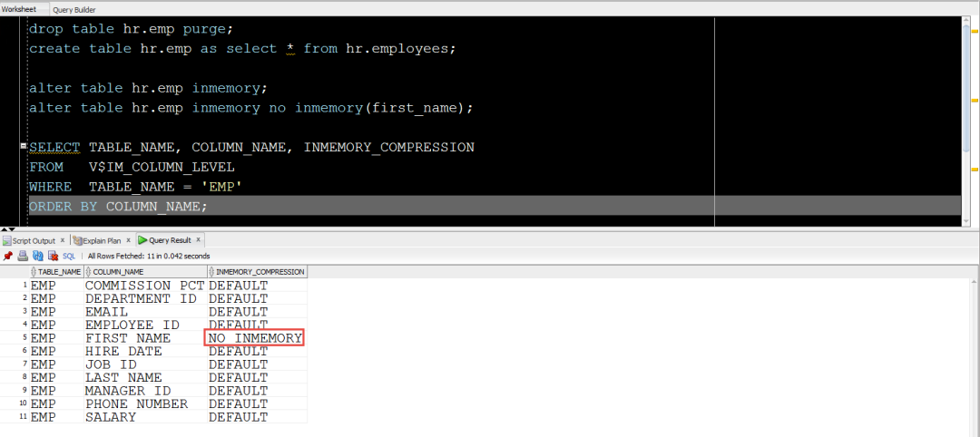
Task: Select row number 11 header
Action: point(15,417)
